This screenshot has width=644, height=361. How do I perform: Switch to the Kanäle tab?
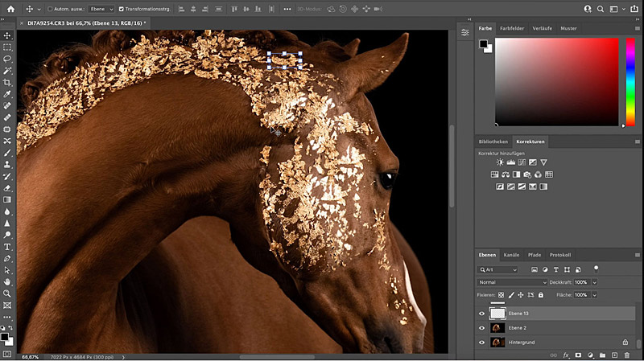tap(511, 255)
